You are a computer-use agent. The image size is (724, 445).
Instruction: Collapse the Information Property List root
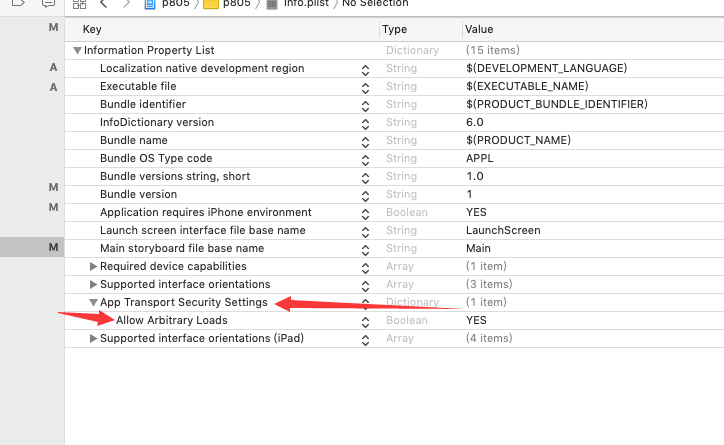point(77,50)
